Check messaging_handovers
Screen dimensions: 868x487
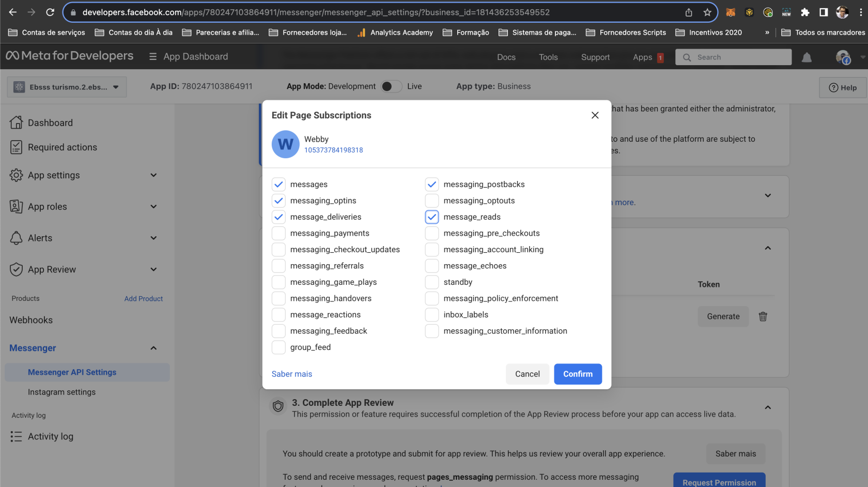278,298
